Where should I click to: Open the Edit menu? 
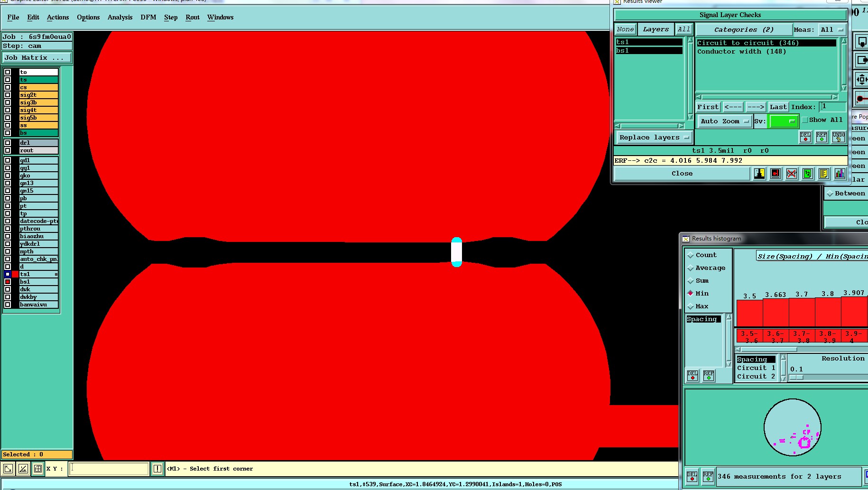[33, 17]
